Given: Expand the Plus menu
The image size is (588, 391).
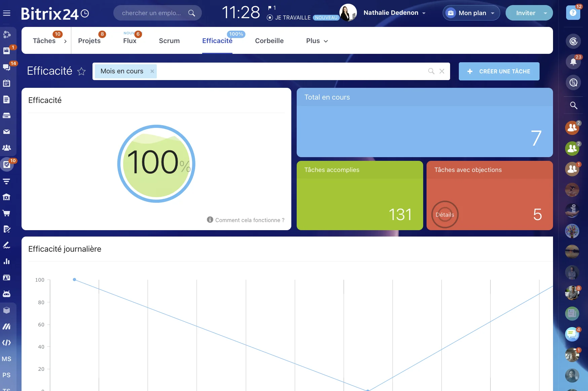Looking at the screenshot, I should pyautogui.click(x=317, y=41).
